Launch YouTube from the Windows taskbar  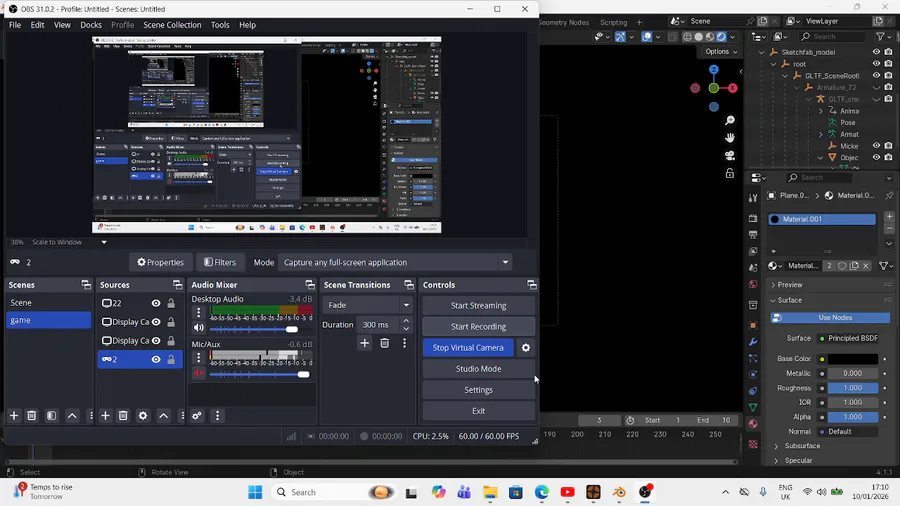click(x=567, y=492)
